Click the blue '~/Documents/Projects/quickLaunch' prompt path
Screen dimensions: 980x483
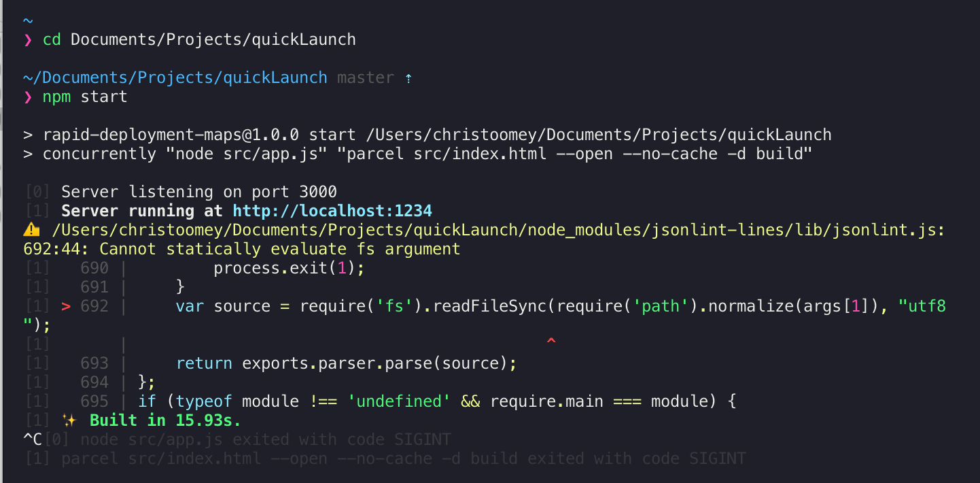[175, 78]
